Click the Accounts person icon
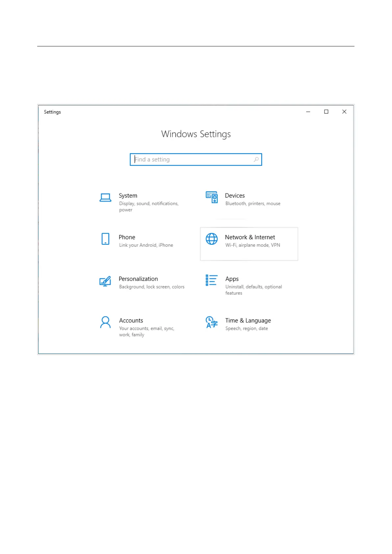Viewport: 392px width, 554px height. [x=105, y=322]
